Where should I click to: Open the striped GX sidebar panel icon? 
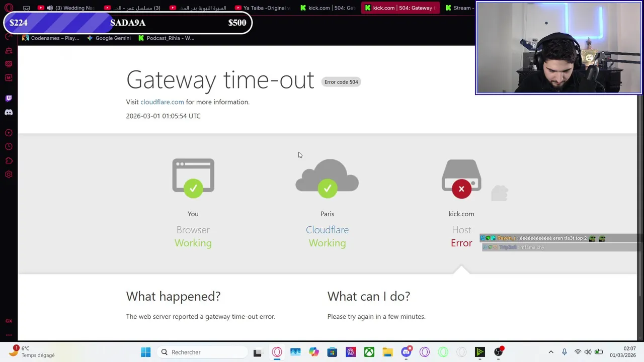(9, 64)
